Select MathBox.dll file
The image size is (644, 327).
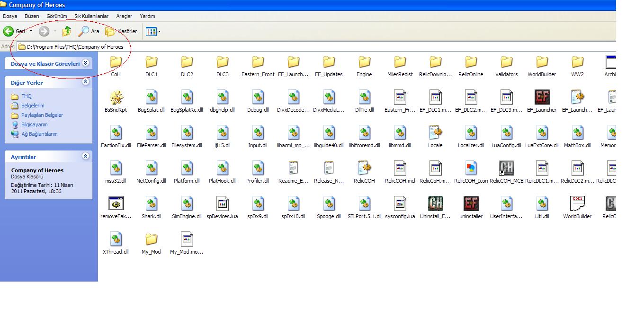click(577, 137)
